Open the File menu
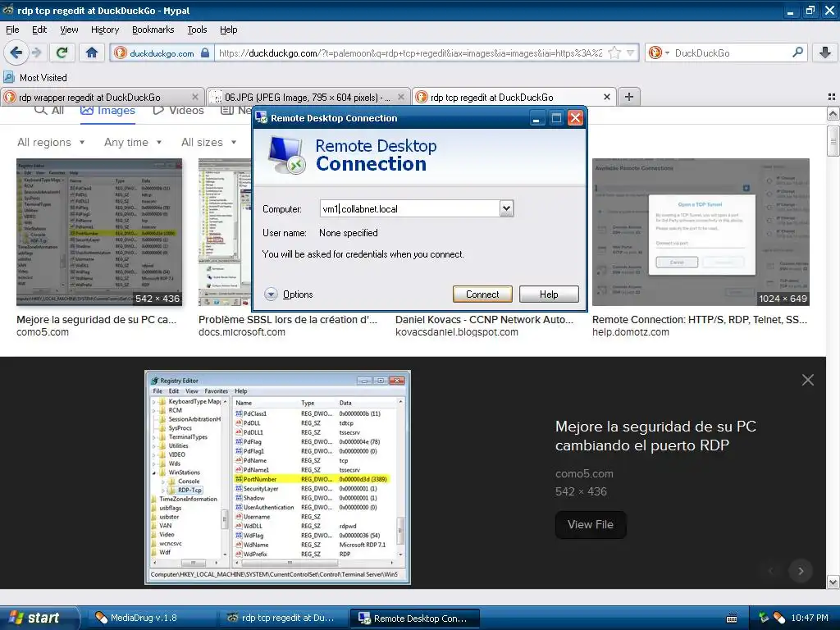The height and width of the screenshot is (630, 840). tap(12, 30)
